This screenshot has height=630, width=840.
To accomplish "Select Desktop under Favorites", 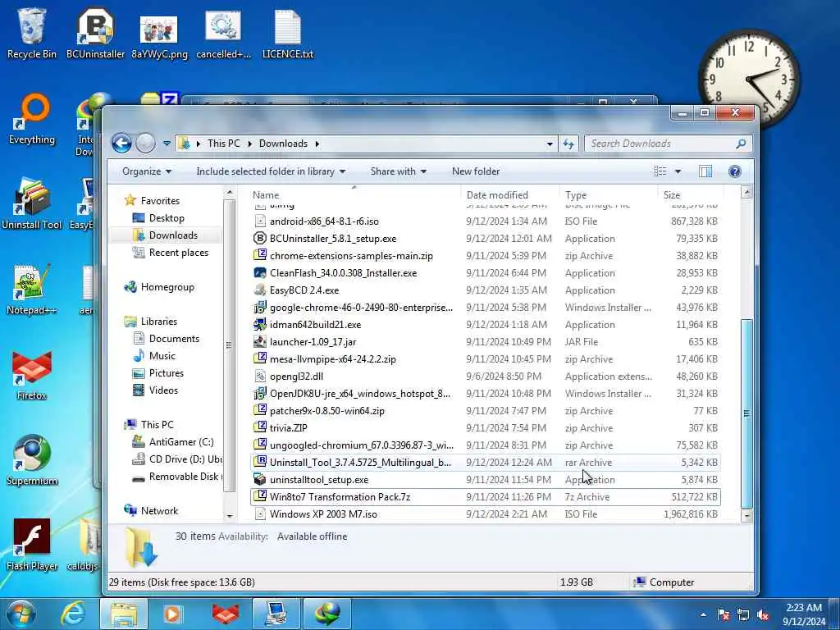I will 167,218.
